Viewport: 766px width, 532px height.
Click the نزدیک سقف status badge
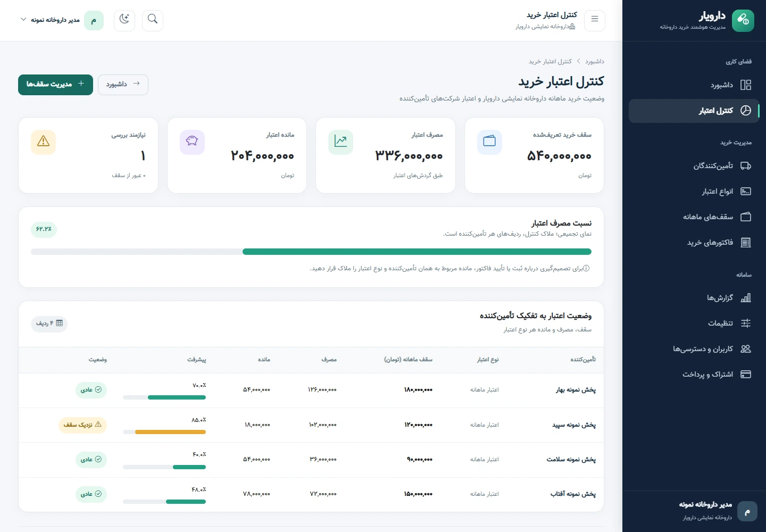tap(82, 425)
